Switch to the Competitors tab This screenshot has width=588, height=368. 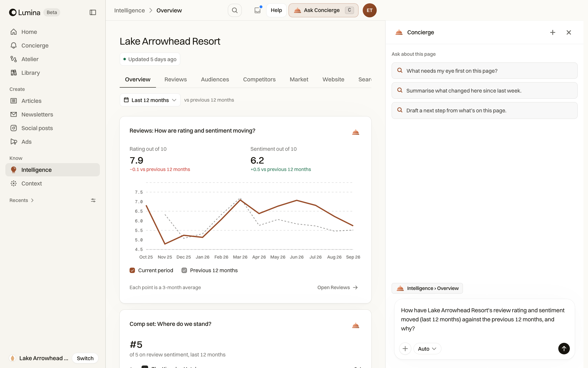[259, 79]
